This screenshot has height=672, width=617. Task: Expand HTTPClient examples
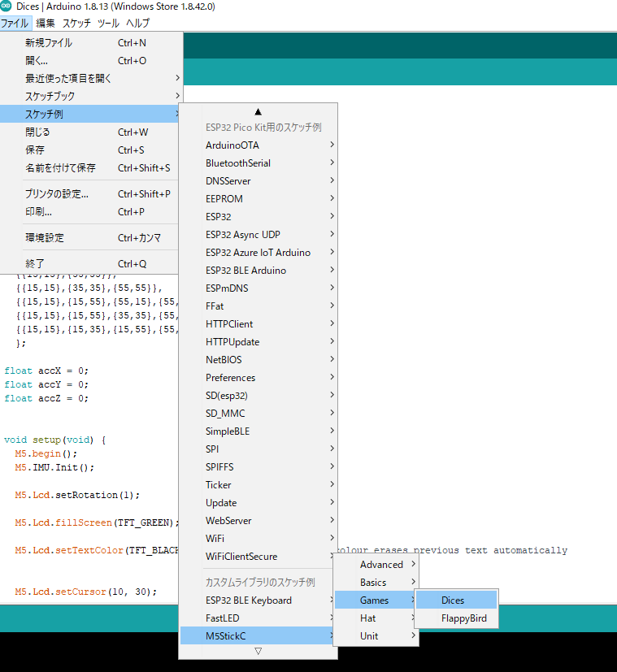(x=259, y=324)
